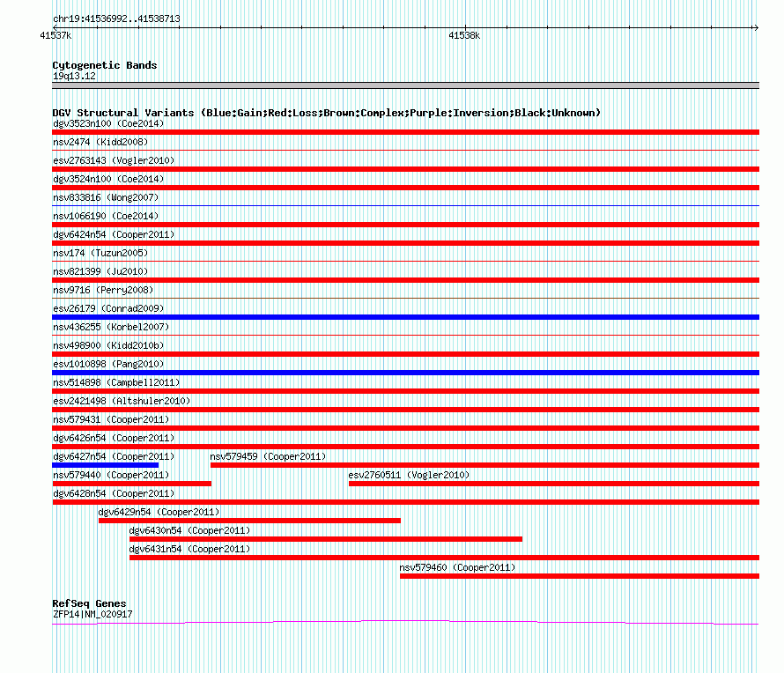Screen dimensions: 784x673
Task: Select nsv579440 (Cooper2011) variant label
Action: coord(111,475)
